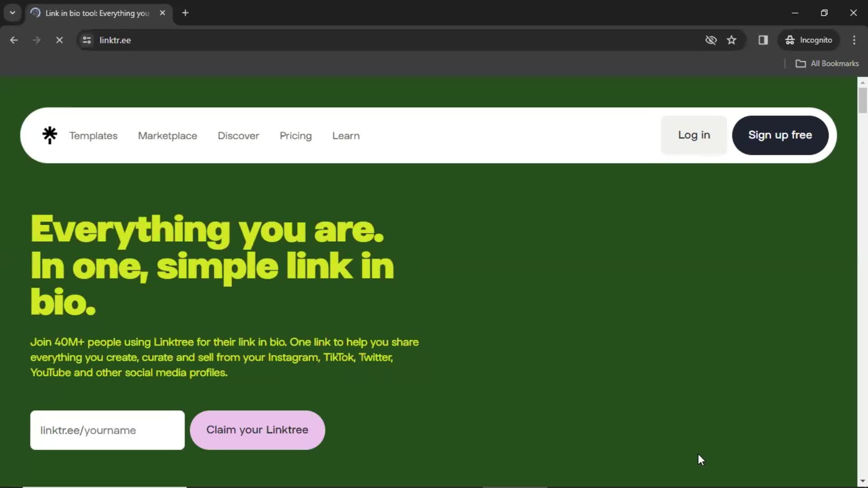Open the All Bookmarks folder
868x488 pixels.
tap(827, 64)
